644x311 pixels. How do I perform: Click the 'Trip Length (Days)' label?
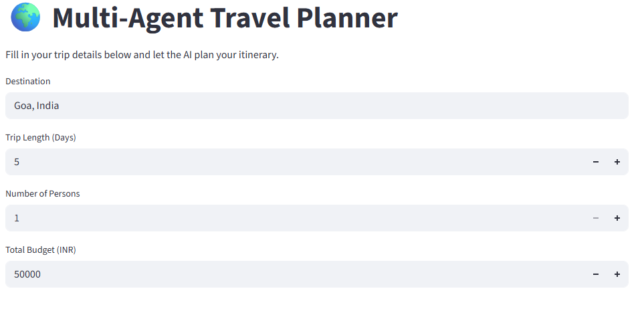pyautogui.click(x=41, y=138)
